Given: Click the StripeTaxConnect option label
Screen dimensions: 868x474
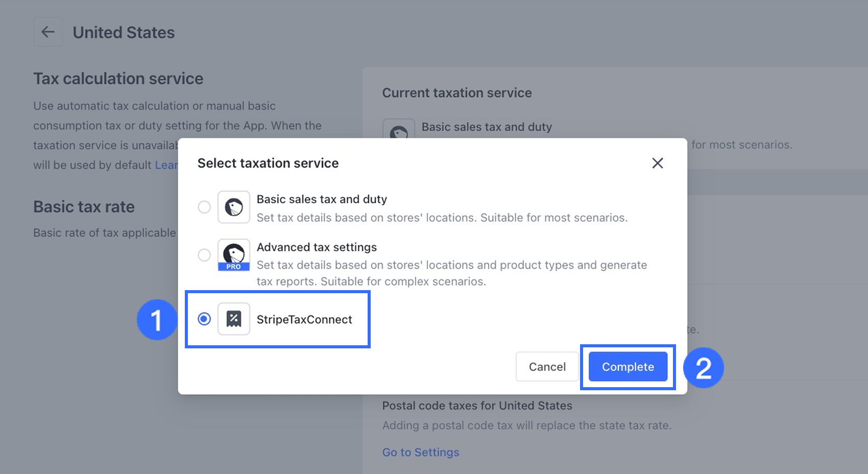Looking at the screenshot, I should point(304,320).
